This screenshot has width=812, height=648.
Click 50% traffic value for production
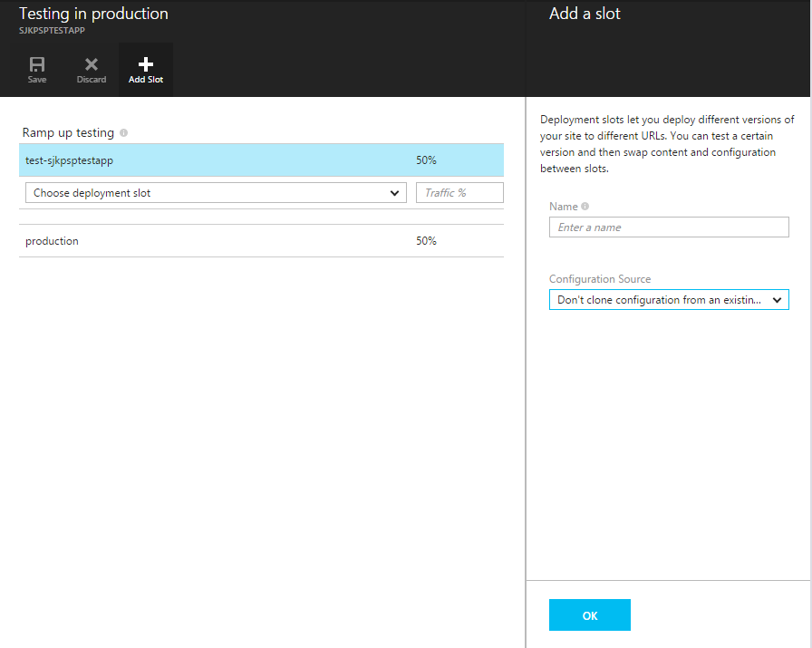pyautogui.click(x=426, y=241)
